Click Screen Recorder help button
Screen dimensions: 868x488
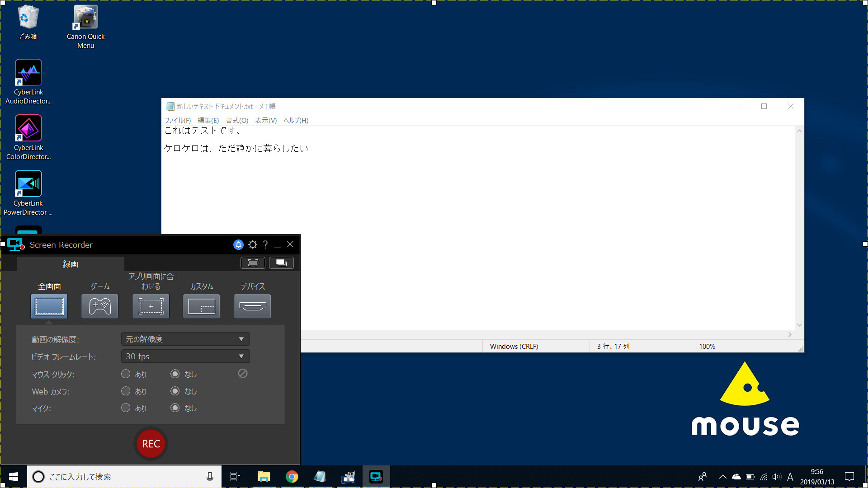coord(264,244)
